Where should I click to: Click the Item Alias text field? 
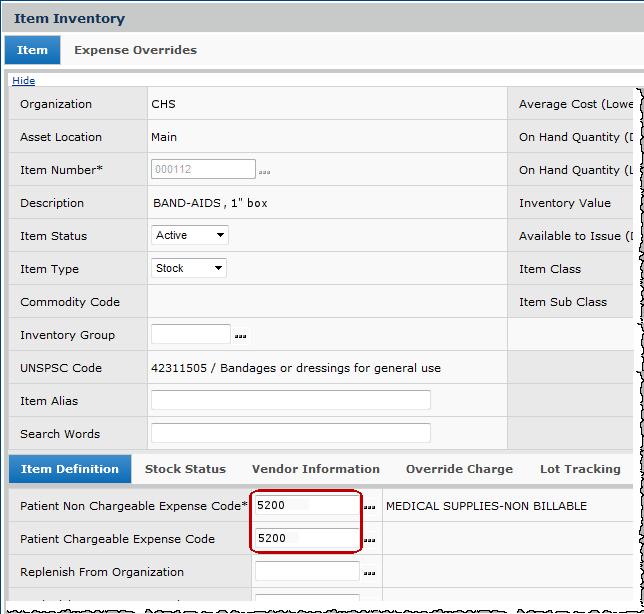click(x=290, y=401)
